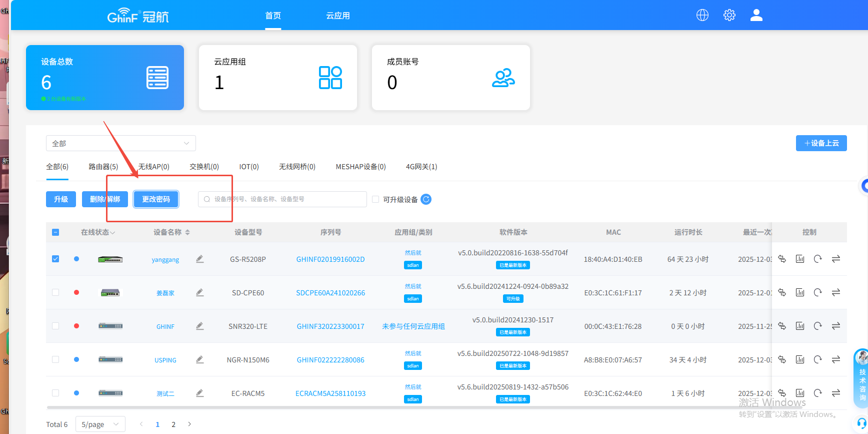Click the 更改密码 button
This screenshot has height=434, width=868.
pyautogui.click(x=156, y=199)
